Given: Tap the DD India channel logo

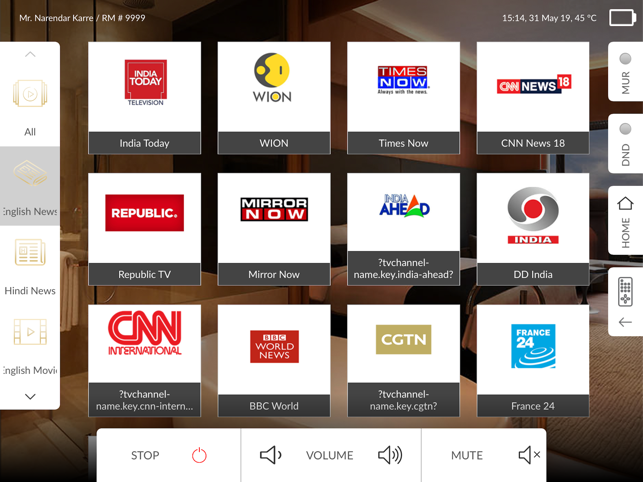Looking at the screenshot, I should tap(533, 215).
